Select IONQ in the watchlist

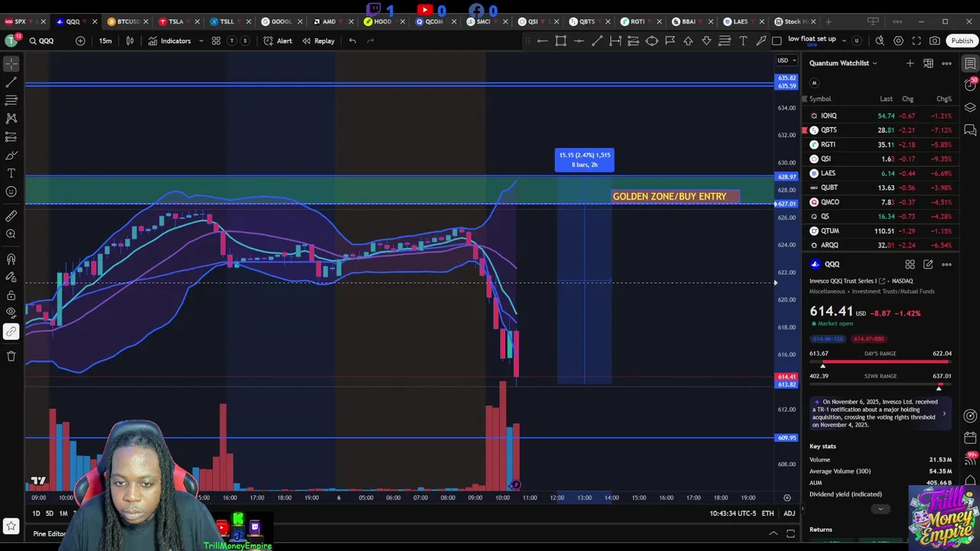(879, 116)
